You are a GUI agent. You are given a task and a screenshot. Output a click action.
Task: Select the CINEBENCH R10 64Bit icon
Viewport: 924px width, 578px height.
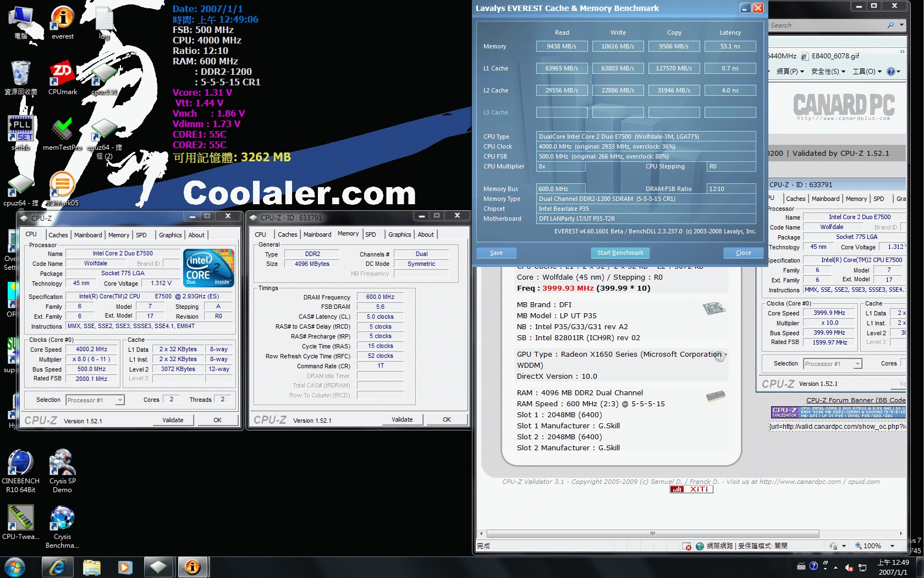pos(20,471)
